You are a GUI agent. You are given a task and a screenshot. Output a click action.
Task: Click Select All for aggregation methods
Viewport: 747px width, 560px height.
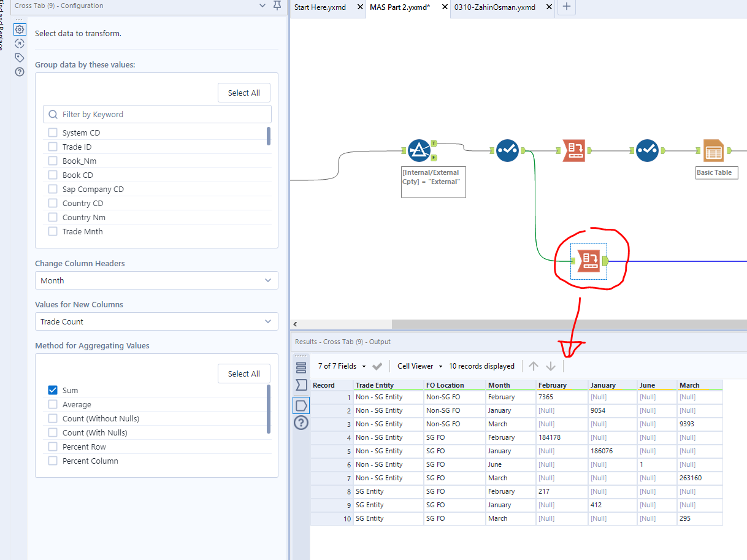[243, 373]
